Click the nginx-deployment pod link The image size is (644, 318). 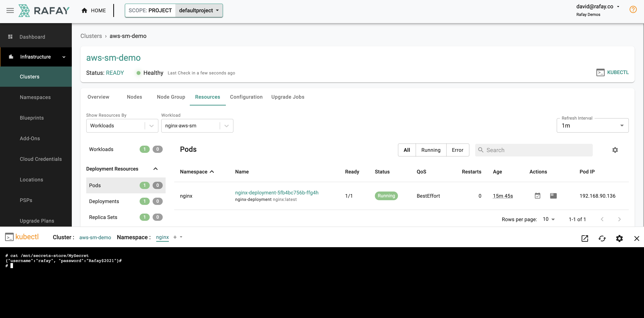tap(277, 192)
